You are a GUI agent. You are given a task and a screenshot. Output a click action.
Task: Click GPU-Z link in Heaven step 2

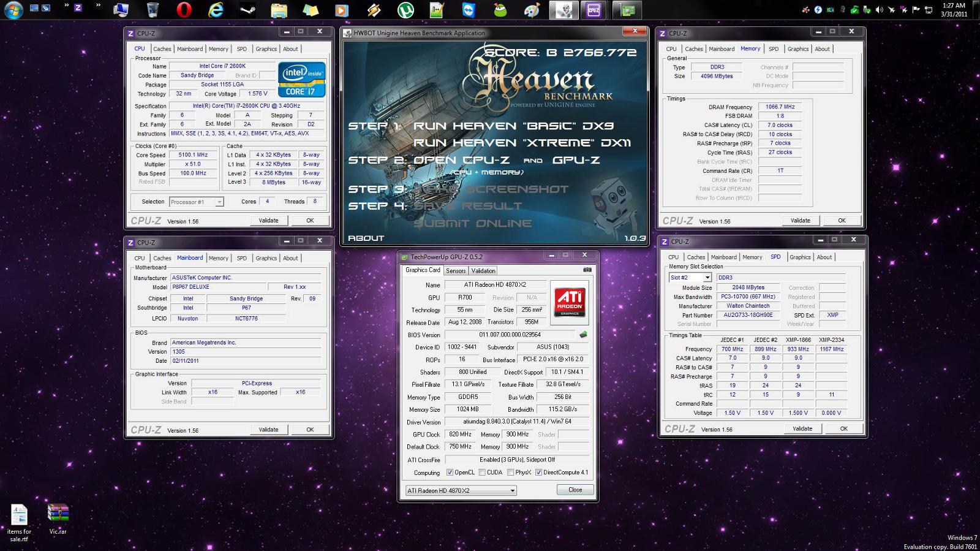click(576, 160)
